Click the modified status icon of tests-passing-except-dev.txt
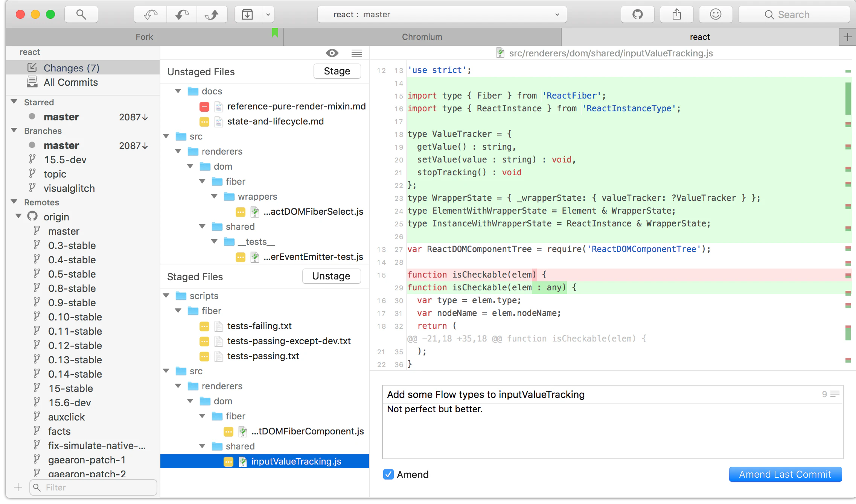The width and height of the screenshot is (856, 504). click(x=204, y=342)
